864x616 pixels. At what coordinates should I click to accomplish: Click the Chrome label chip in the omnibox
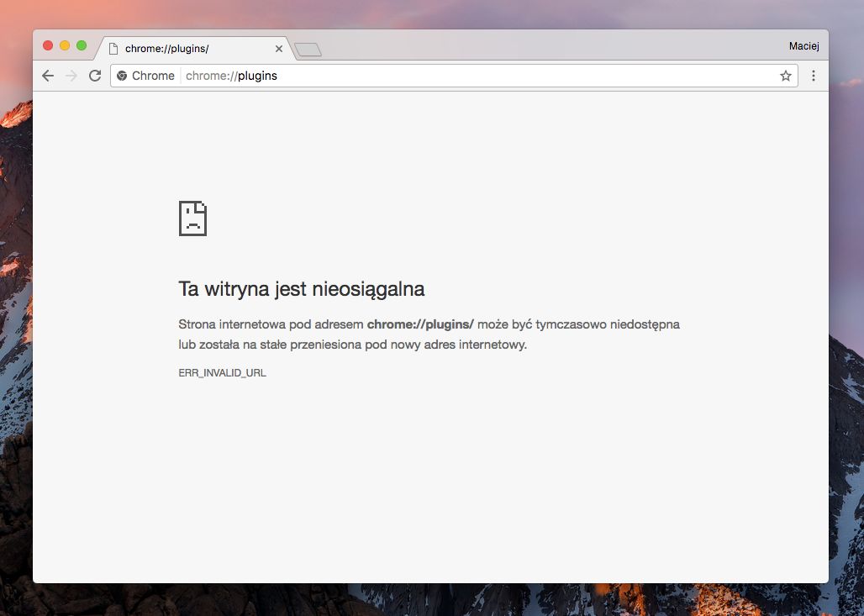coord(146,76)
